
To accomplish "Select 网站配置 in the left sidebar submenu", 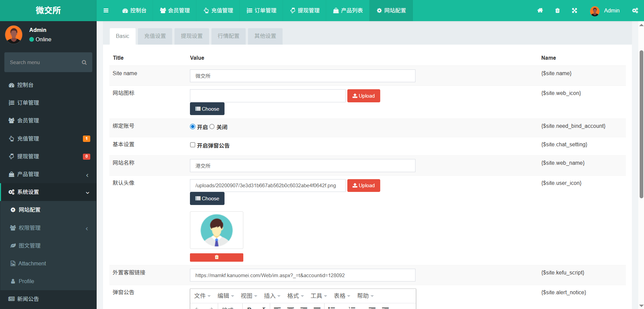I will (x=48, y=210).
